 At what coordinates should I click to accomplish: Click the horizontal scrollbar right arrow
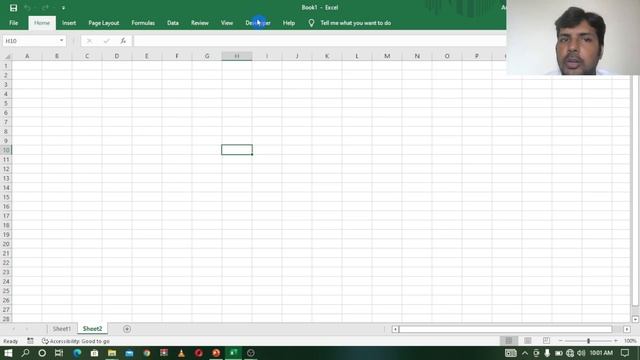click(627, 329)
